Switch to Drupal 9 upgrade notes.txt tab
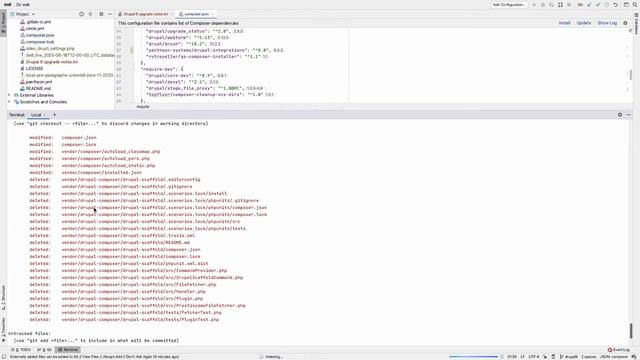Image resolution: width=640 pixels, height=360 pixels. (146, 14)
